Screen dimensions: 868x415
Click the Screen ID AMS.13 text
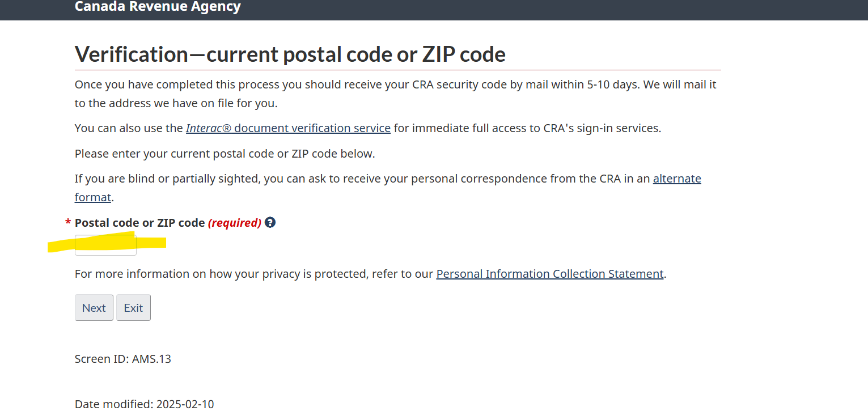tap(122, 358)
